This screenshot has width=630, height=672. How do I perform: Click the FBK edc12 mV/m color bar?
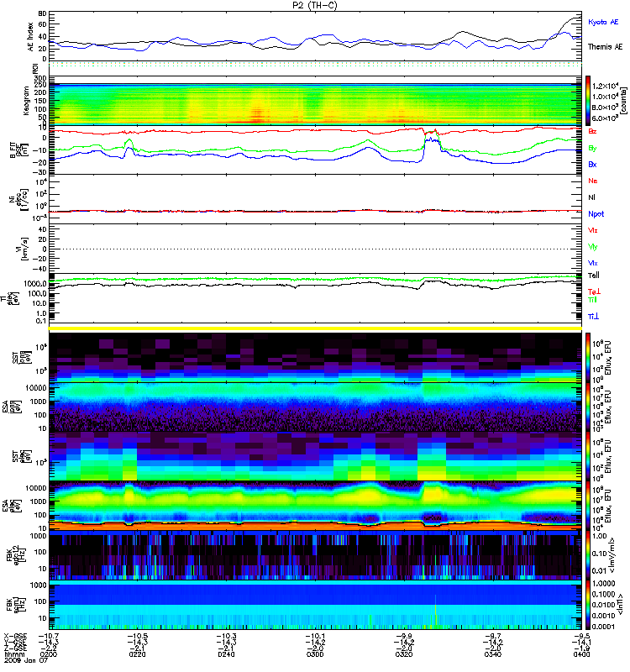point(588,555)
